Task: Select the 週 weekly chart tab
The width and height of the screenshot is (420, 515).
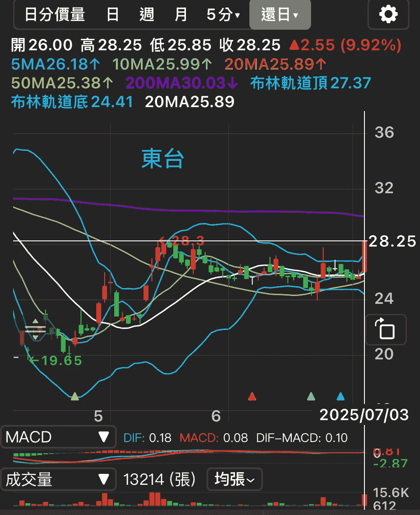Action: click(x=147, y=15)
